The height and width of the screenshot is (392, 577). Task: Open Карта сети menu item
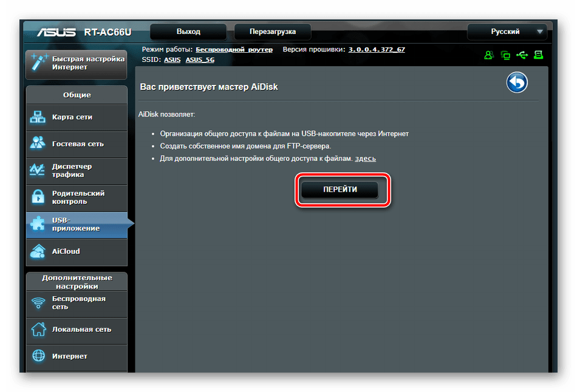click(x=77, y=117)
